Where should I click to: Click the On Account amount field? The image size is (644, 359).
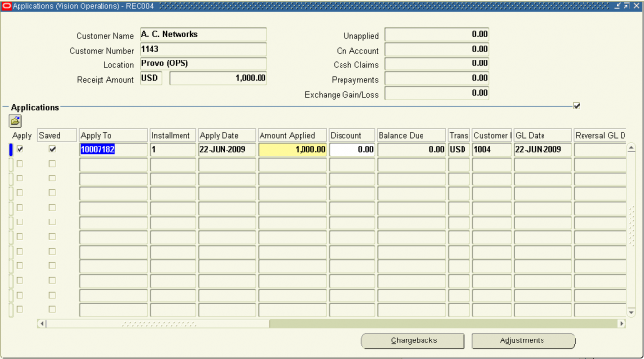[436, 50]
